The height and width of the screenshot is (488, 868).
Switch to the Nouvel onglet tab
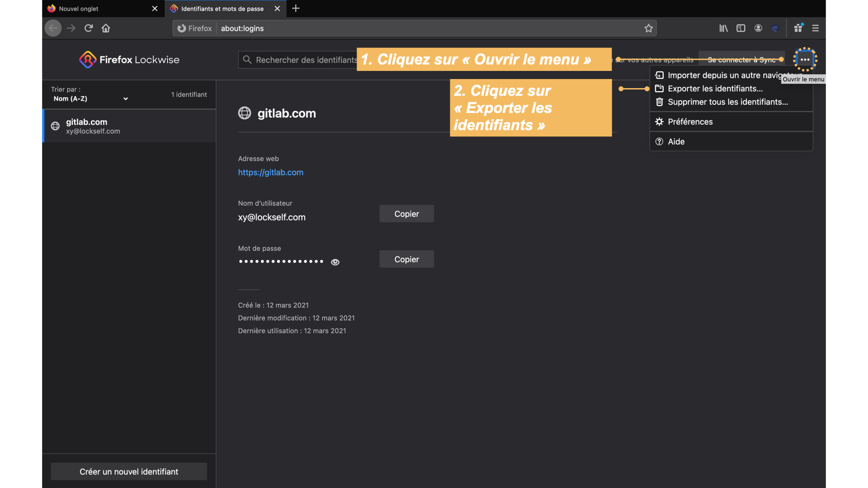(103, 9)
